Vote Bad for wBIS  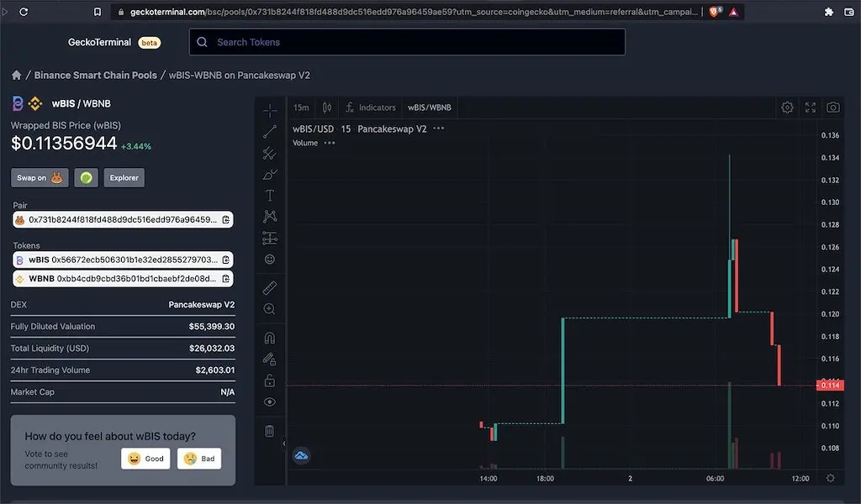pyautogui.click(x=199, y=459)
